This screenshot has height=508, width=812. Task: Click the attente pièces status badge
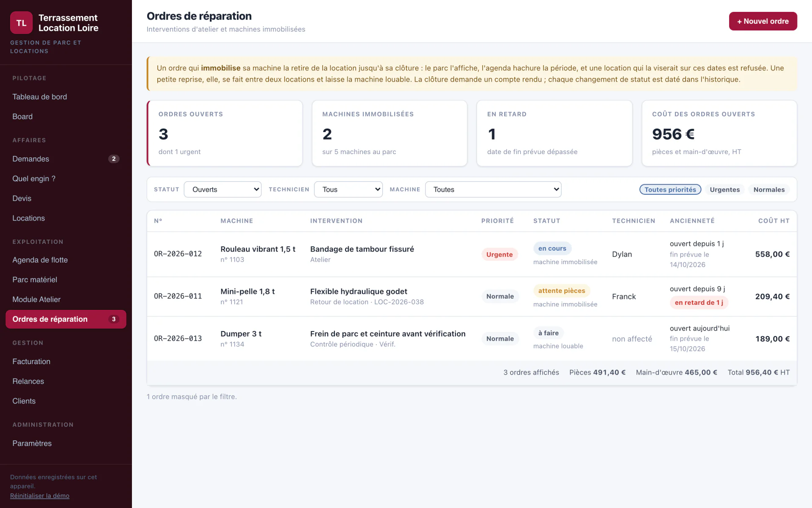[x=562, y=291]
